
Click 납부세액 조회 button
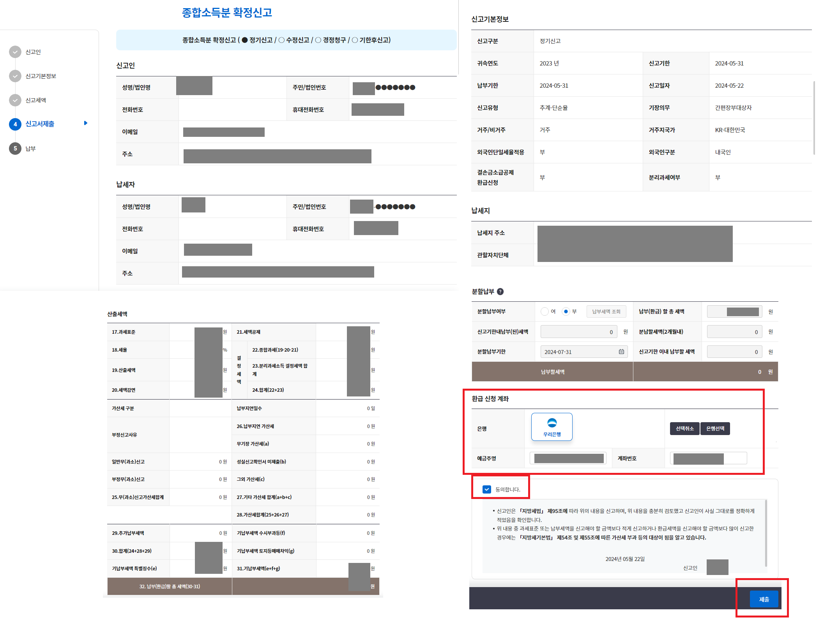(x=606, y=311)
